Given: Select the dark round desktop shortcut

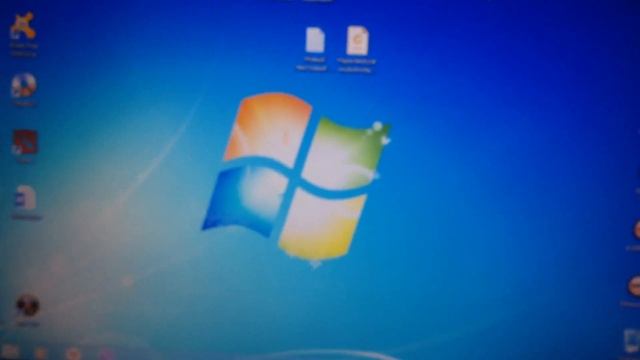Looking at the screenshot, I should [x=27, y=306].
